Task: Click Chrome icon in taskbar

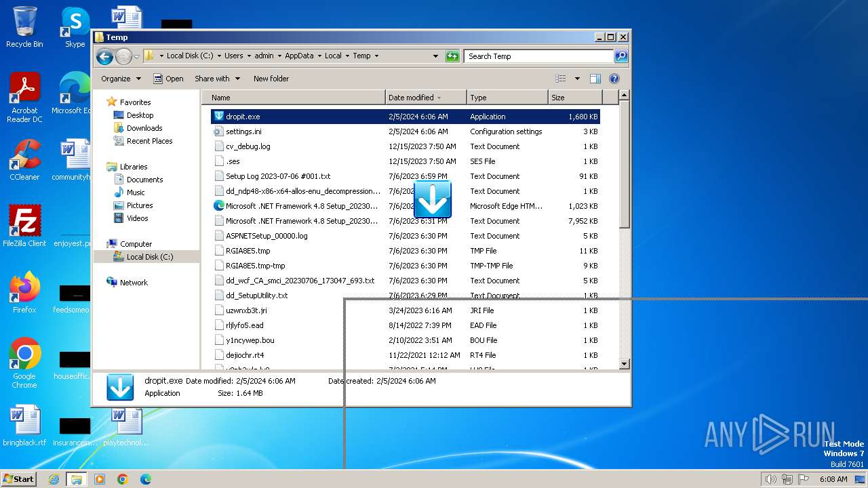Action: 122,479
